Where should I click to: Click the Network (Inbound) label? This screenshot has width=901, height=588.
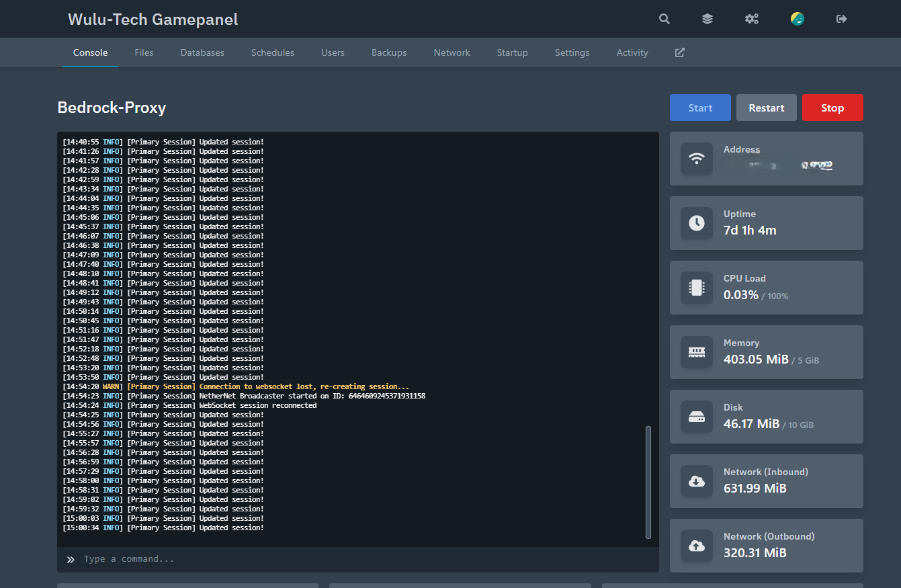766,472
